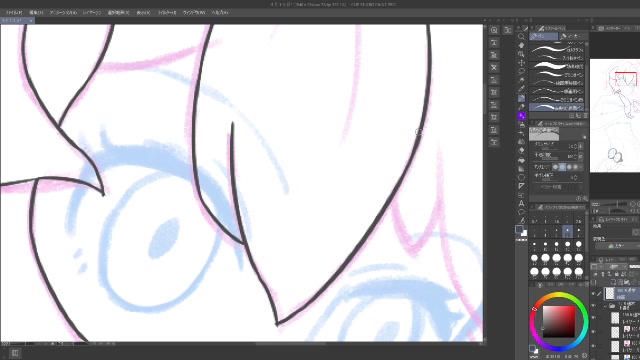Choose second anti-aliasing option (highlighted)

tap(562, 167)
